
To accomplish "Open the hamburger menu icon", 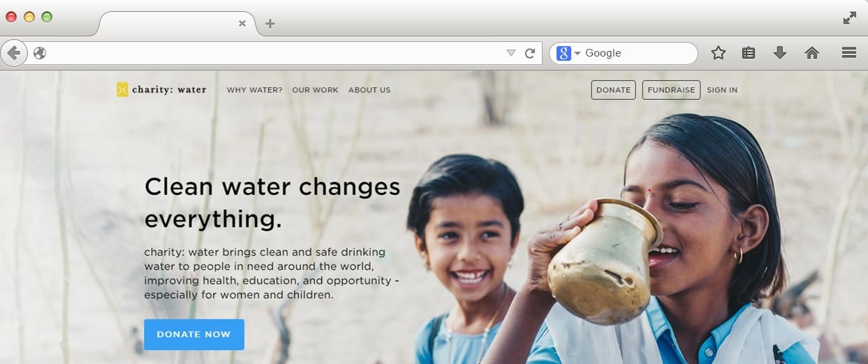I will click(x=849, y=53).
